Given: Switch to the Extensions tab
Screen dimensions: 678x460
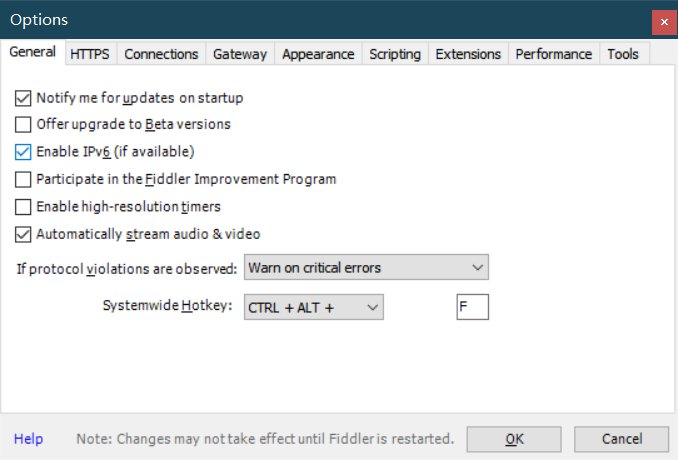Looking at the screenshot, I should click(x=468, y=54).
